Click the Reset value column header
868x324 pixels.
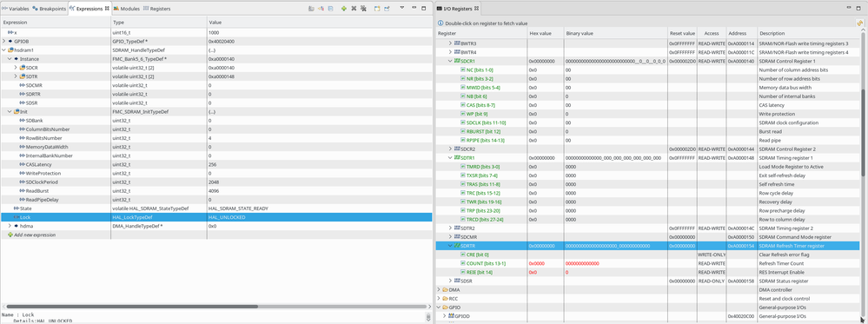[682, 33]
